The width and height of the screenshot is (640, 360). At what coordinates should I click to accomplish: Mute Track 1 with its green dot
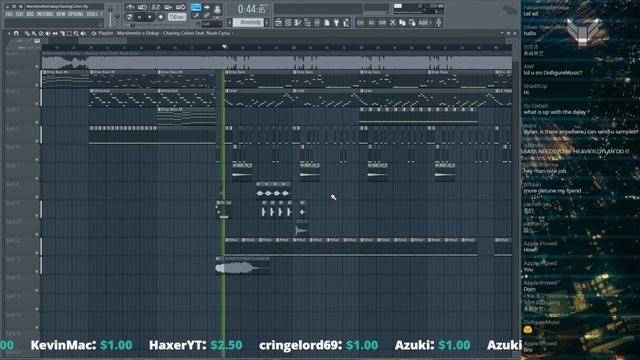click(37, 66)
